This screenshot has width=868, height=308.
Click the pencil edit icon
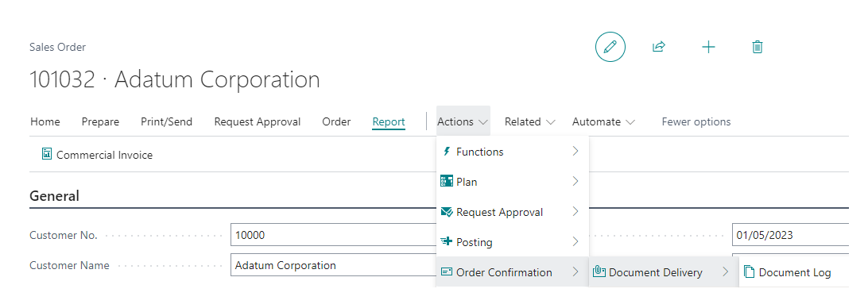(x=610, y=47)
